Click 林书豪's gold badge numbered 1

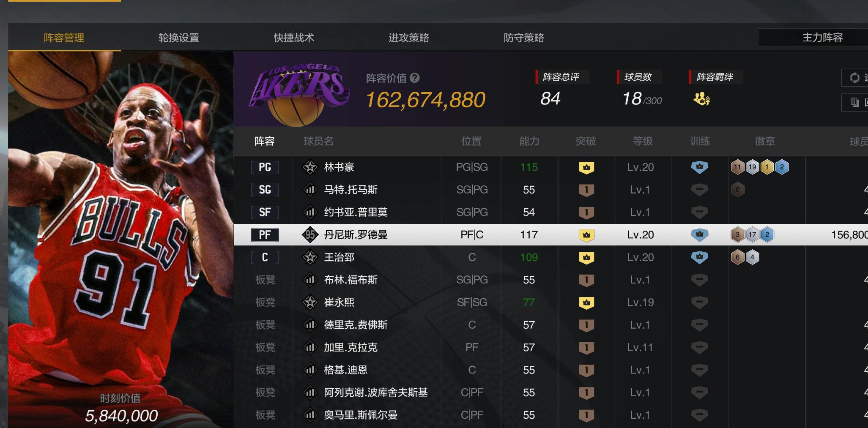pos(767,167)
